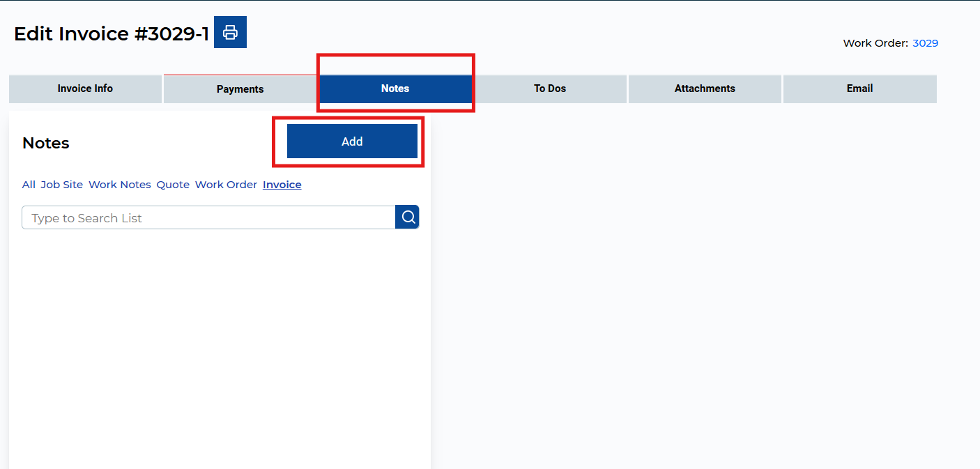Viewport: 980px width, 469px height.
Task: Go to the To Dos tab
Action: [x=550, y=89]
